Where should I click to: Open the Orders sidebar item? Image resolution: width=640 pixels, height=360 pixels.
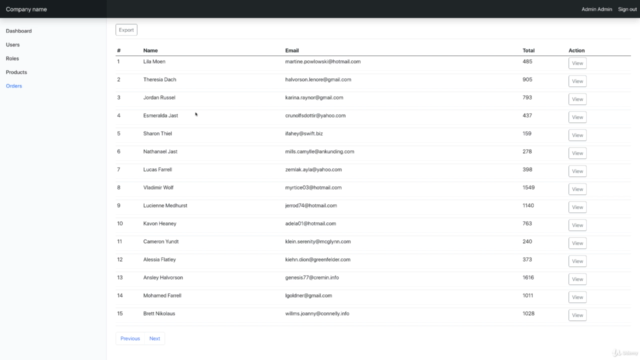(x=14, y=86)
